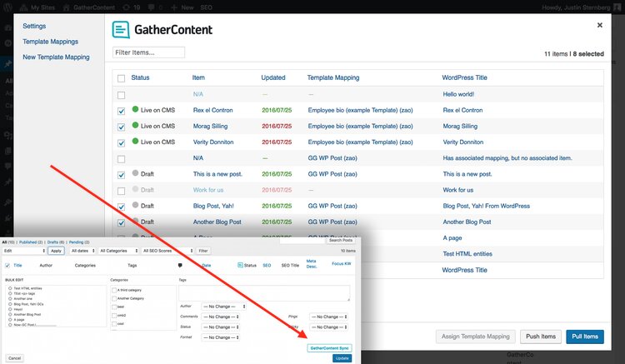
Task: Check the box for the Hello world! row
Action: tap(121, 95)
